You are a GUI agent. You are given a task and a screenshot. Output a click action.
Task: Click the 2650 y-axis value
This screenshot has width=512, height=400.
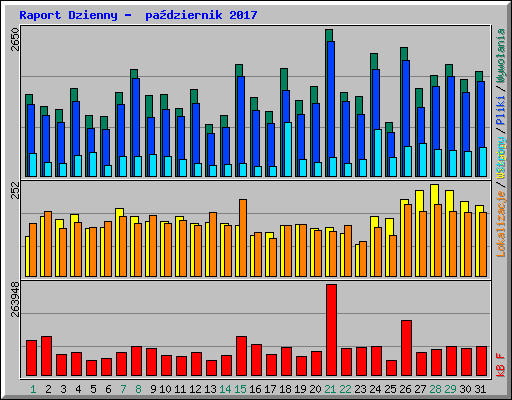tap(15, 40)
